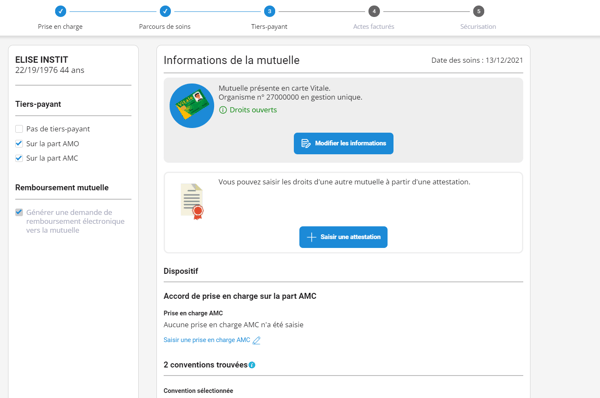Open the Saisir une prise en charge AMC link
The width and height of the screenshot is (600, 398).
[207, 340]
